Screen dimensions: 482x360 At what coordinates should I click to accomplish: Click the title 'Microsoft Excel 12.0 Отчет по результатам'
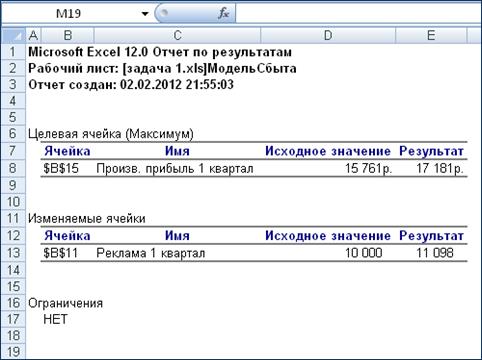point(160,52)
